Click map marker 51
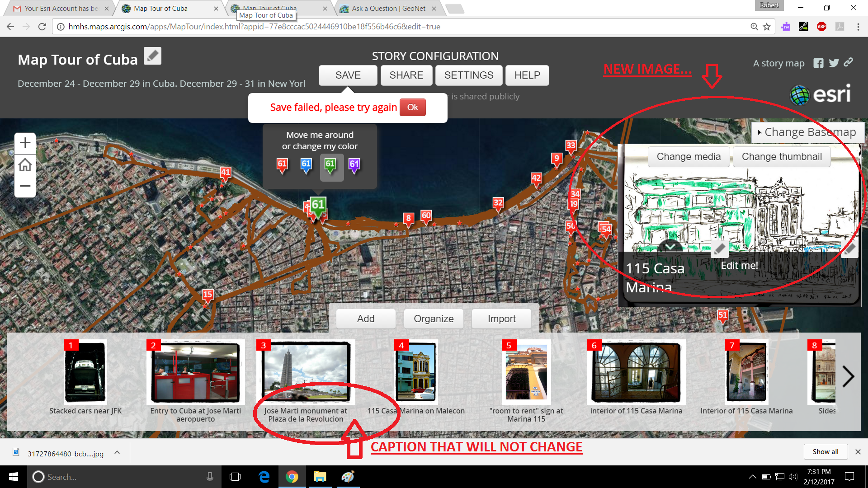 tap(723, 317)
